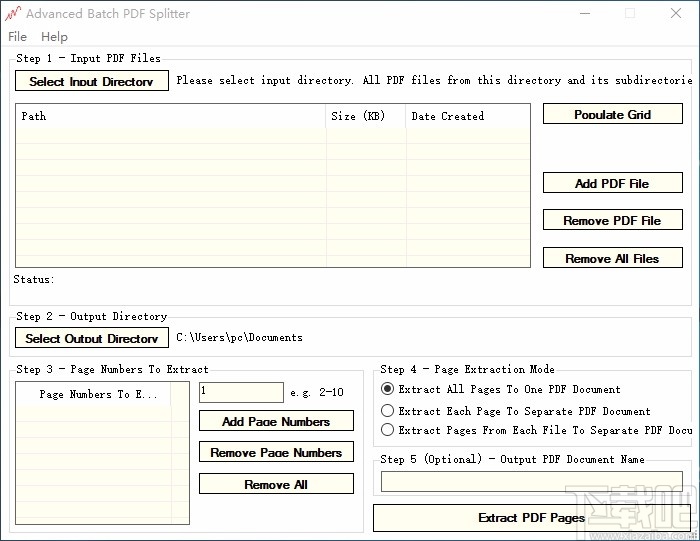Screen dimensions: 700x541
Task: Click the Remove PDF File button
Action: pos(612,220)
